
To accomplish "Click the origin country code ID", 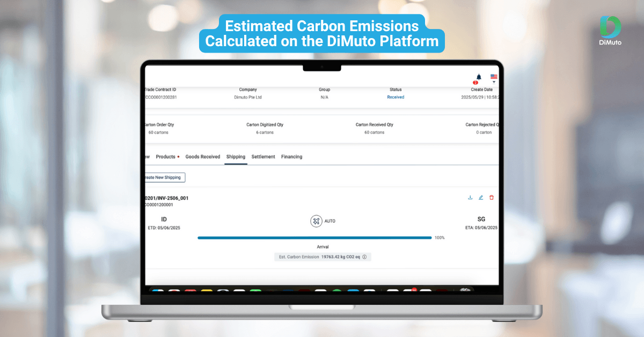I will 164,219.
